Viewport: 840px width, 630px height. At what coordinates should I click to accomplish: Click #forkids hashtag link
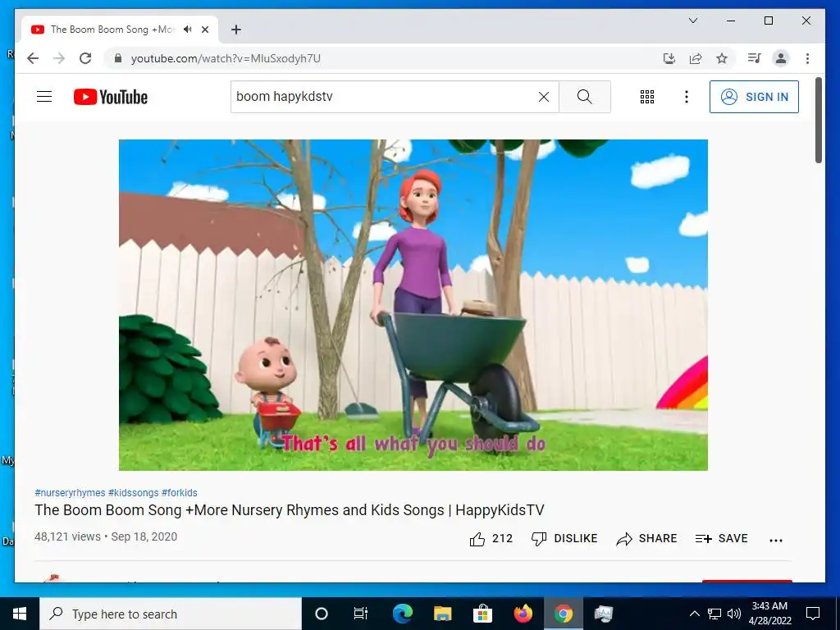tap(180, 493)
